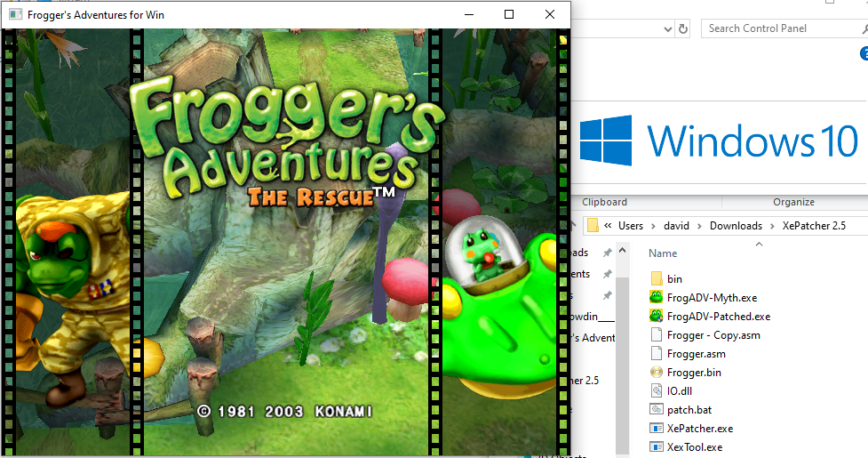The height and width of the screenshot is (458, 868).
Task: Select the FrogADV-Patched.exe frog icon
Action: pyautogui.click(x=657, y=317)
